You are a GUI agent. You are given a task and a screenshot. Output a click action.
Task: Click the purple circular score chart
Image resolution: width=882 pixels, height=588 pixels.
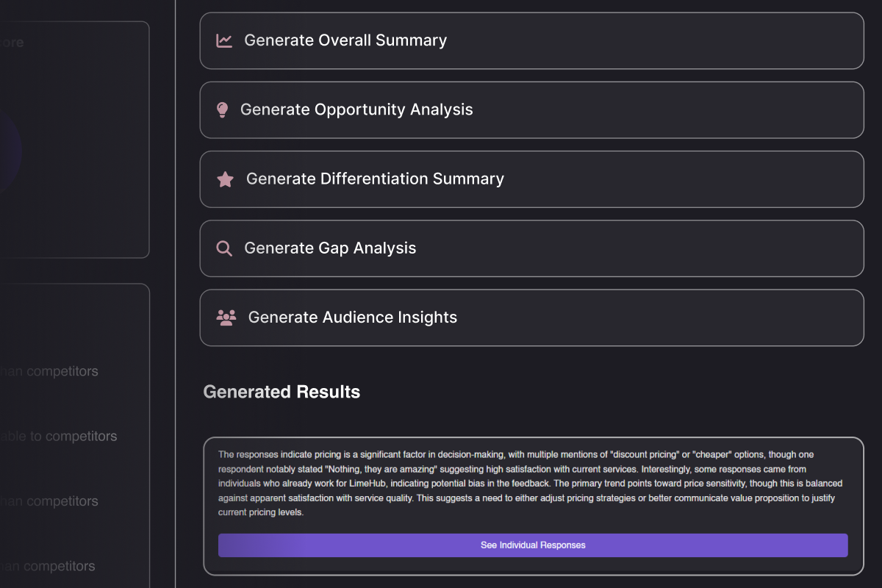[10, 151]
